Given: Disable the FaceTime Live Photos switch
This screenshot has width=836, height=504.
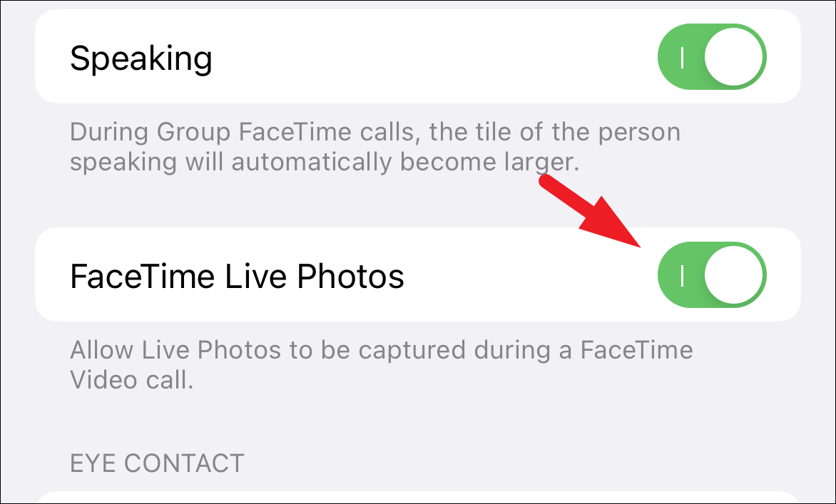Looking at the screenshot, I should click(x=712, y=275).
